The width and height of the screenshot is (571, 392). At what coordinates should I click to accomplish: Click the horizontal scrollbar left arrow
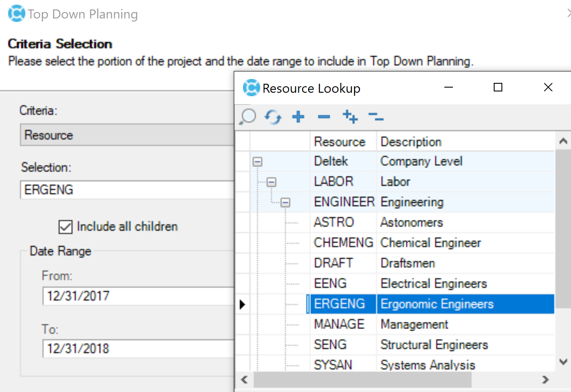point(244,380)
